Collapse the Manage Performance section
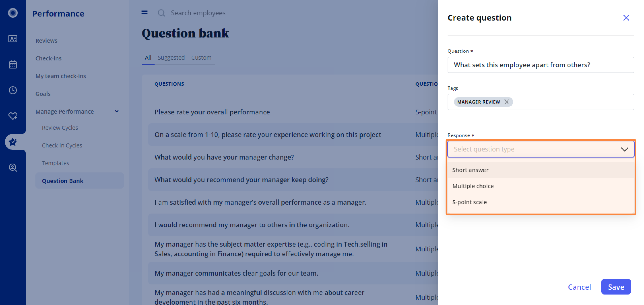Image resolution: width=644 pixels, height=305 pixels. click(x=117, y=111)
